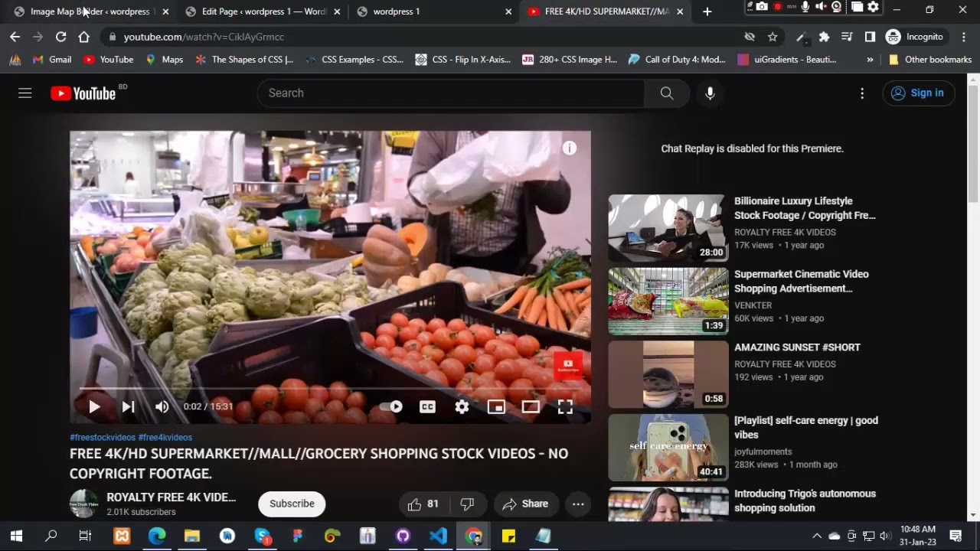Enter full screen mode
Viewport: 980px width, 551px height.
tap(565, 407)
